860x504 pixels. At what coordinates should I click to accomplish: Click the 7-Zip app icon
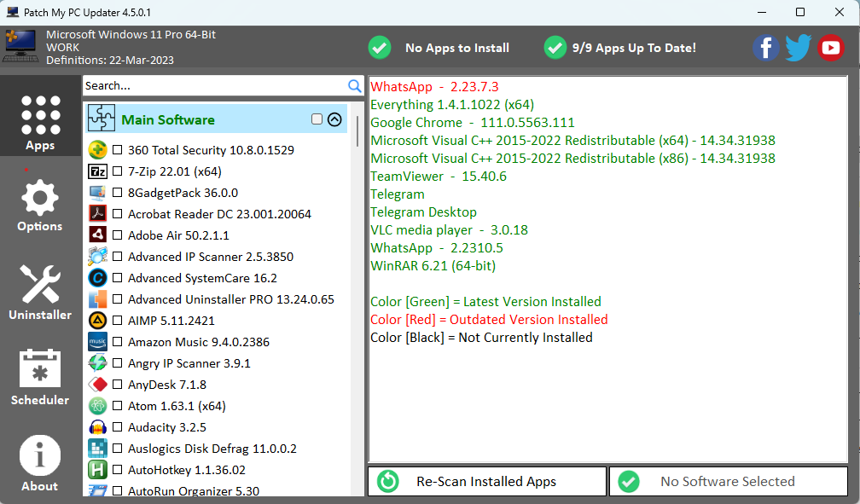point(97,171)
